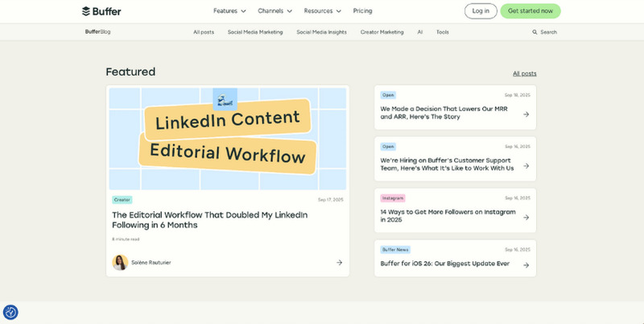
Task: Click the Buffer Blog home link
Action: pyautogui.click(x=97, y=31)
